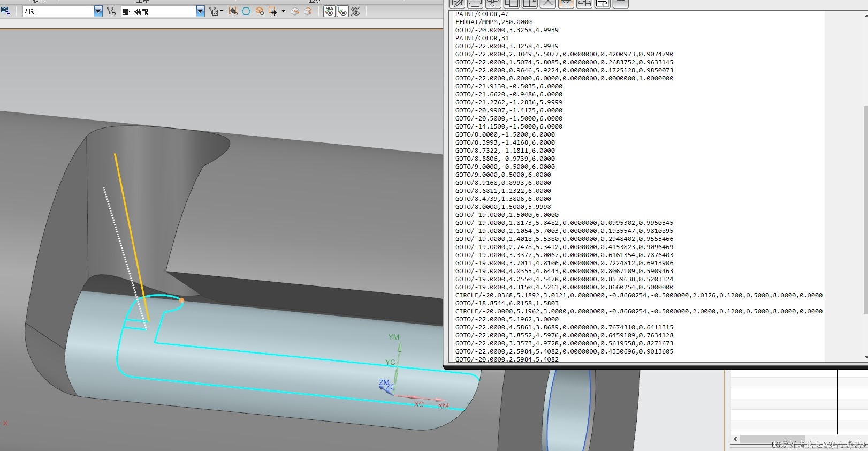Select the line 'GOTO/8.0000,1.5000,5.9998'
Screen dimensions: 868x451
click(503, 207)
